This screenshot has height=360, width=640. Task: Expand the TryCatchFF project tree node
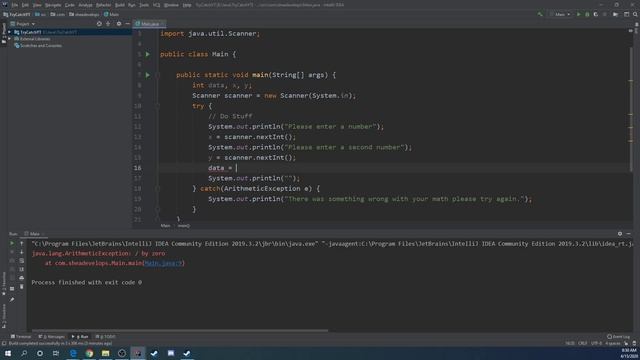[x=10, y=32]
